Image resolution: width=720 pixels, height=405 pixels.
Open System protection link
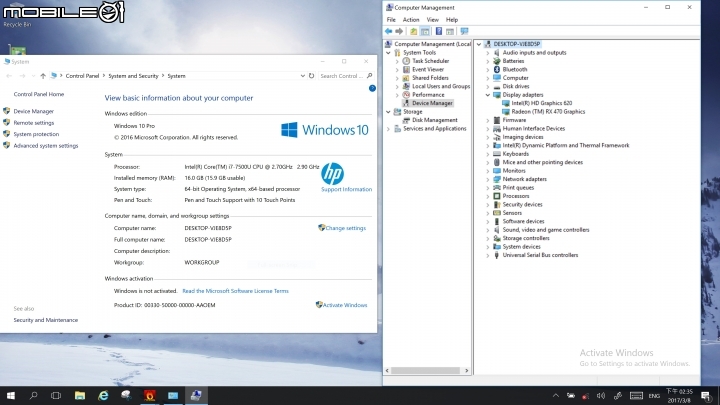coord(36,134)
